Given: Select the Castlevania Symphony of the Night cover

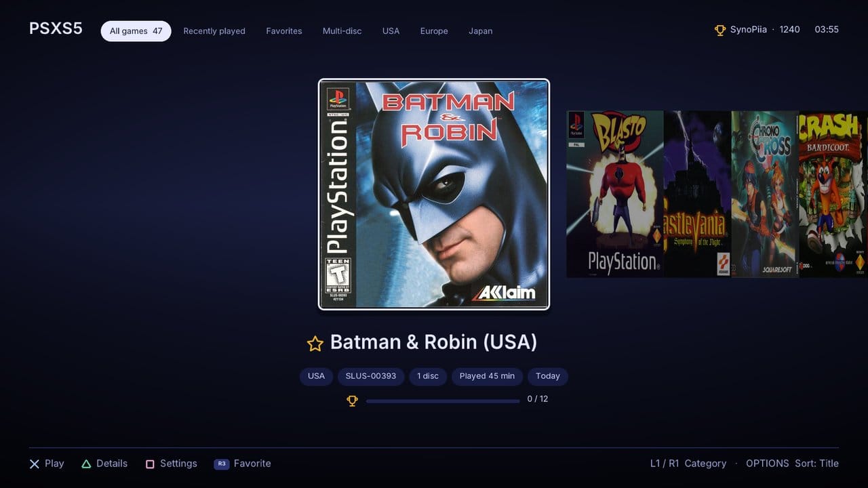Looking at the screenshot, I should pos(697,194).
